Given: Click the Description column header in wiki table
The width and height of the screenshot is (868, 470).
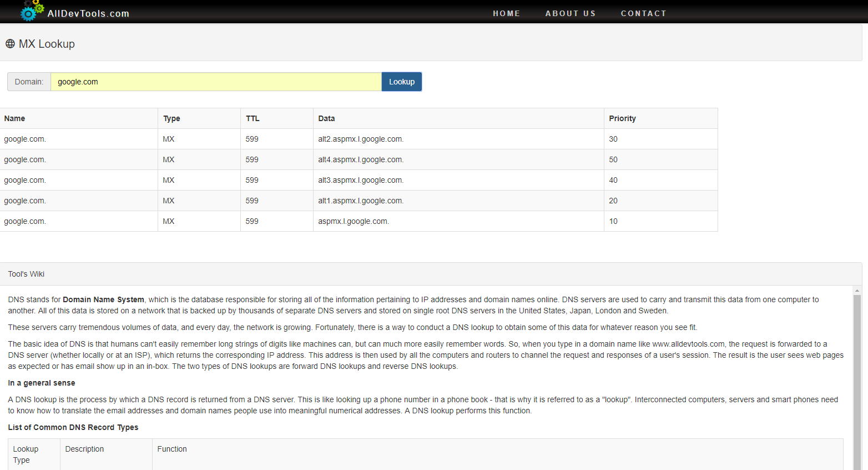Looking at the screenshot, I should point(106,454).
